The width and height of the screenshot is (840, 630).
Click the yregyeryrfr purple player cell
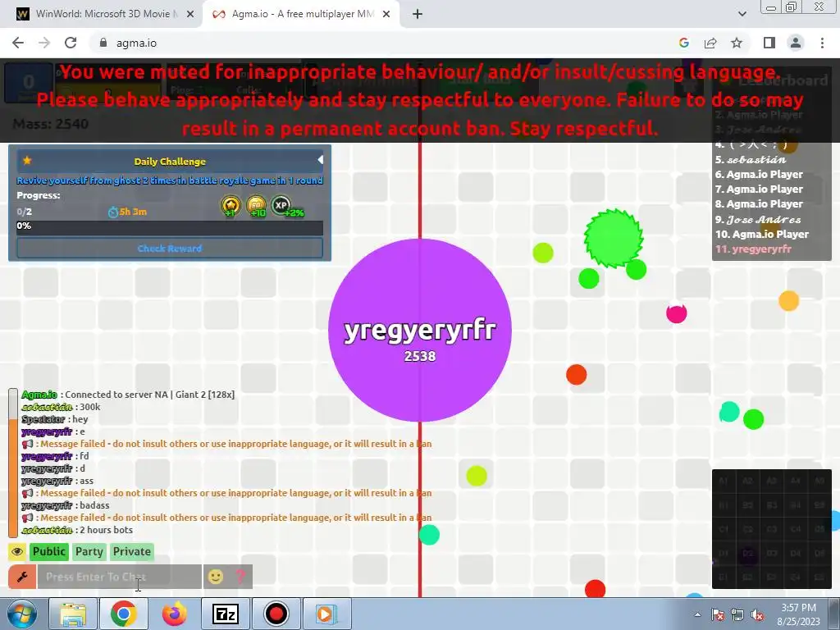click(420, 330)
